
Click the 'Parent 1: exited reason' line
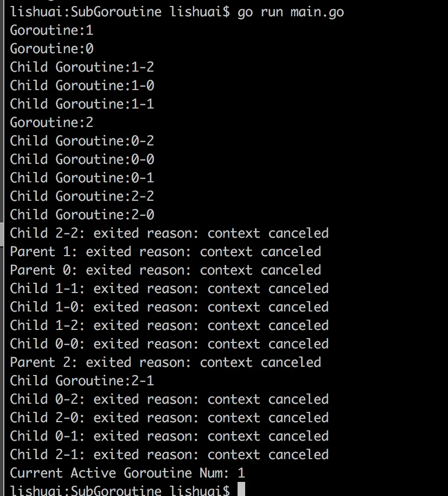pyautogui.click(x=165, y=251)
